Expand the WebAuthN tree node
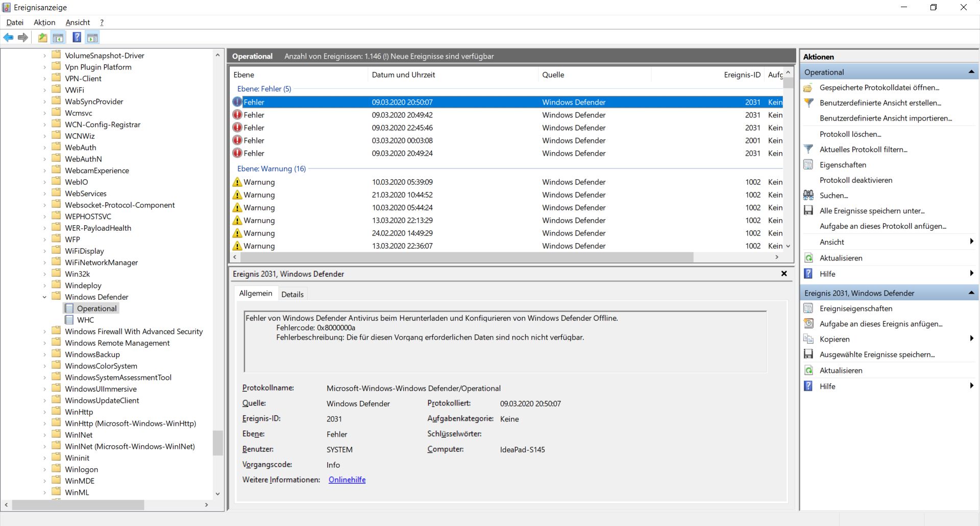980x526 pixels. pos(44,159)
